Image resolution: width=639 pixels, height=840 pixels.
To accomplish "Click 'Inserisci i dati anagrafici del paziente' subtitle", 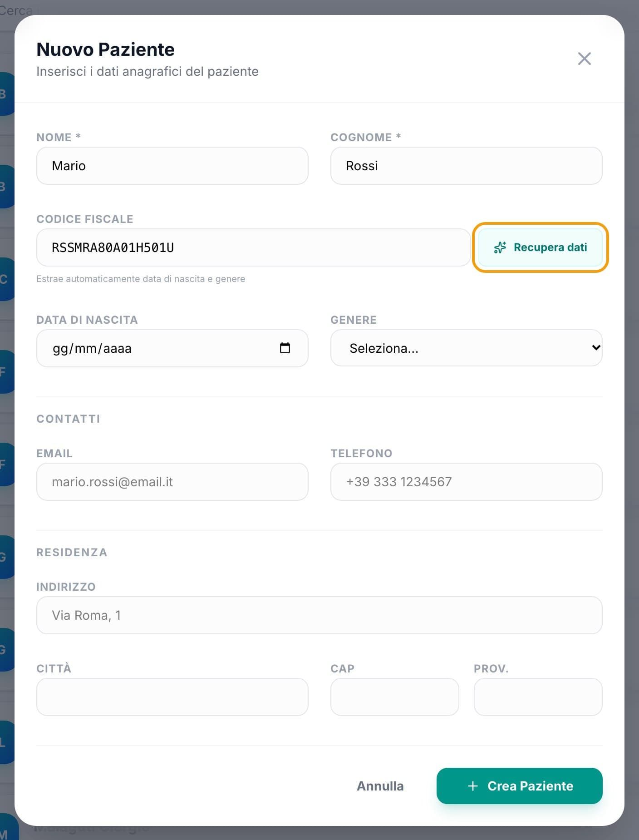I will pos(147,72).
